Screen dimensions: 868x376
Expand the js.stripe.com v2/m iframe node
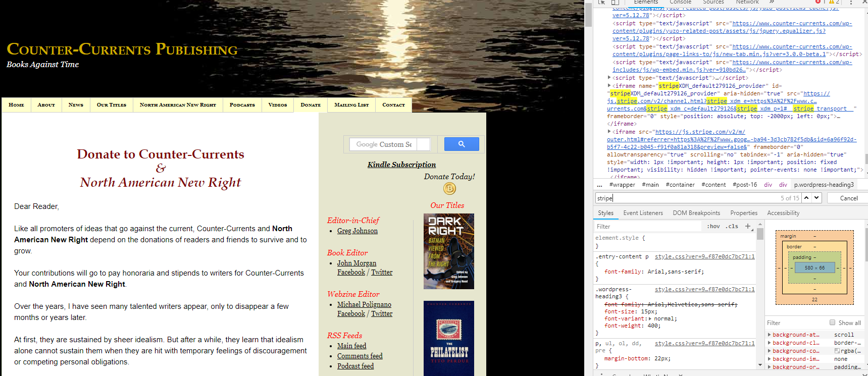(609, 132)
